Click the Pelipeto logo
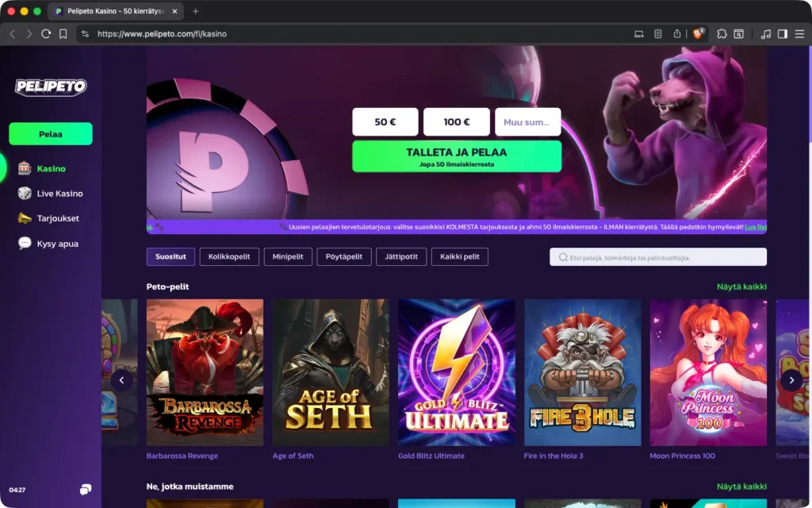 point(51,87)
